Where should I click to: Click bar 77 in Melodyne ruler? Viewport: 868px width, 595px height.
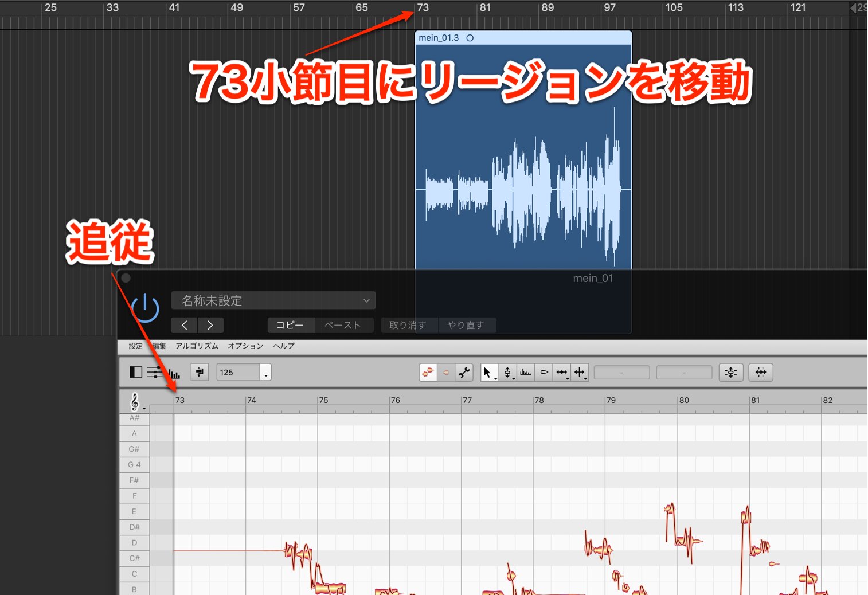pyautogui.click(x=467, y=400)
